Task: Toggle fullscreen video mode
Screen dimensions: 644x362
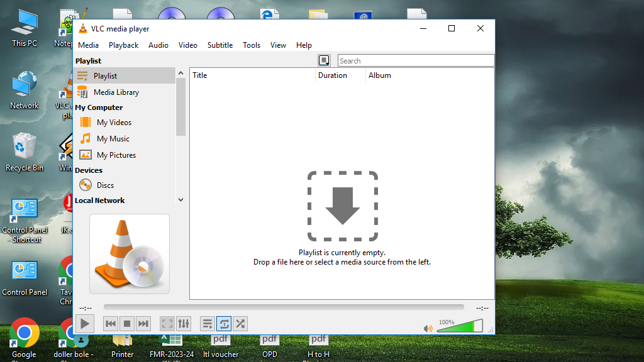Action: pos(167,324)
